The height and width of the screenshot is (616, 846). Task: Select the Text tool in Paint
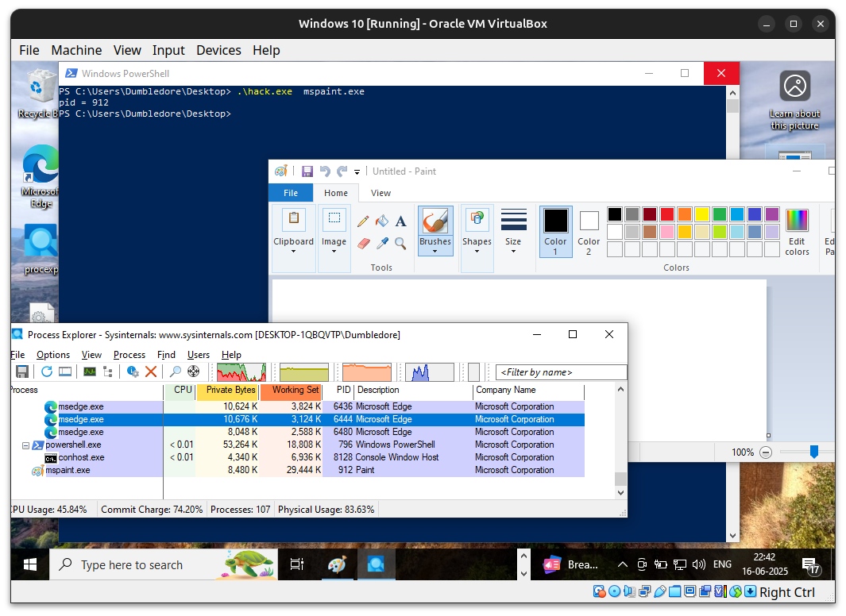400,221
